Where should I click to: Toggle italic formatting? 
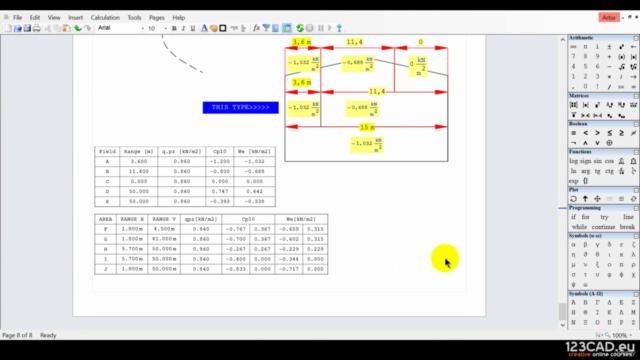click(x=183, y=28)
